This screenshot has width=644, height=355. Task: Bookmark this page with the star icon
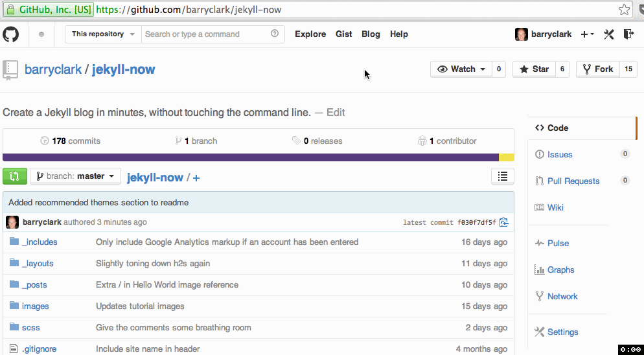point(624,10)
